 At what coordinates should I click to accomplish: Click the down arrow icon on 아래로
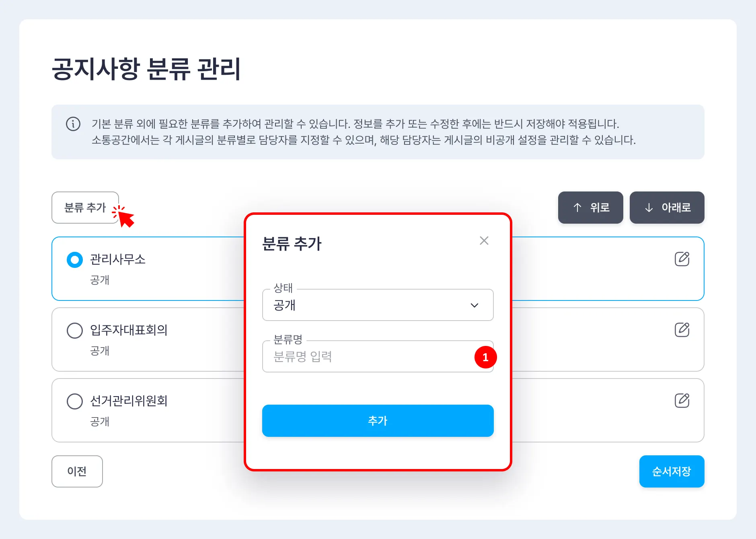pos(649,208)
